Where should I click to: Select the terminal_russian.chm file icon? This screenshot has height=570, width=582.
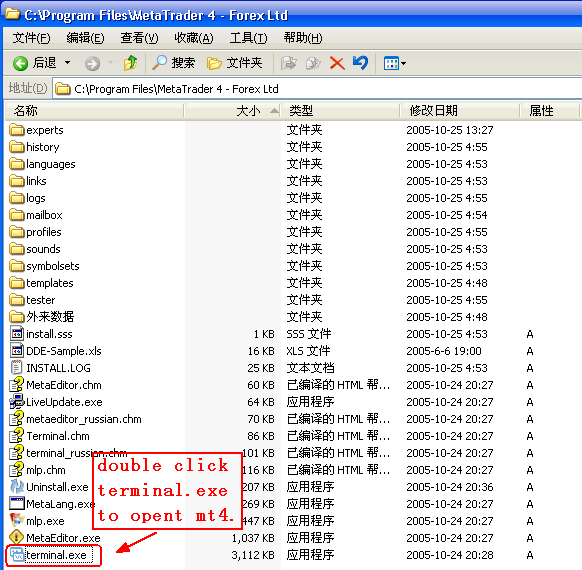tap(17, 453)
